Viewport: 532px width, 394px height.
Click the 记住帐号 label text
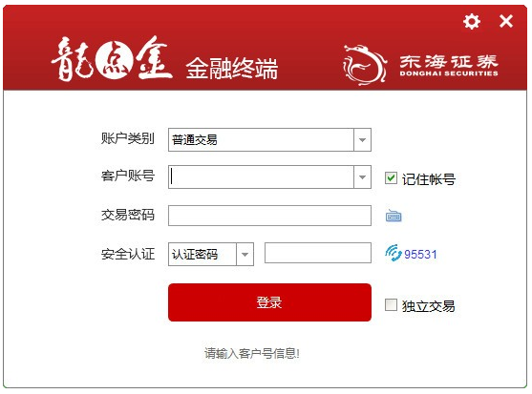(x=429, y=179)
